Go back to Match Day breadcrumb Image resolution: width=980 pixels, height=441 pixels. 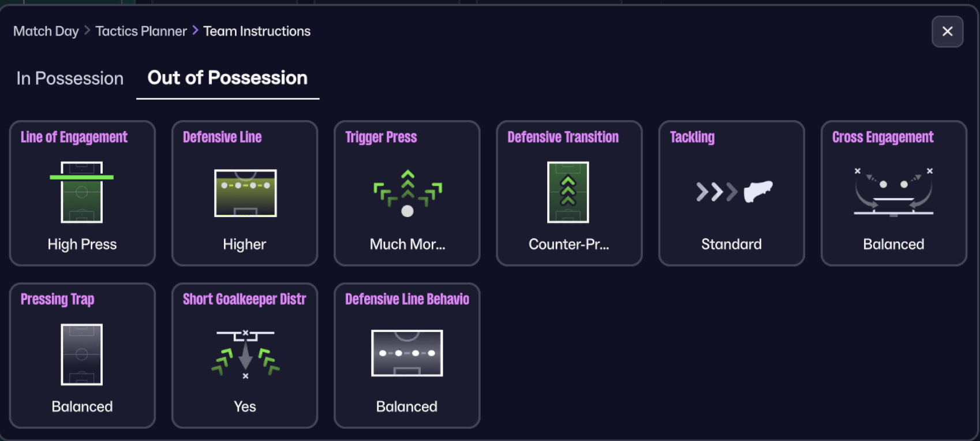[x=46, y=31]
